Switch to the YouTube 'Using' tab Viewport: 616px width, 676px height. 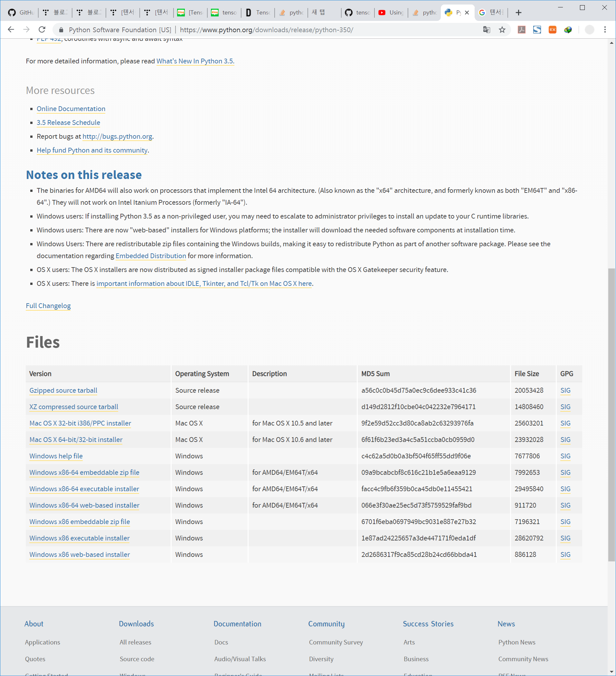pos(391,13)
